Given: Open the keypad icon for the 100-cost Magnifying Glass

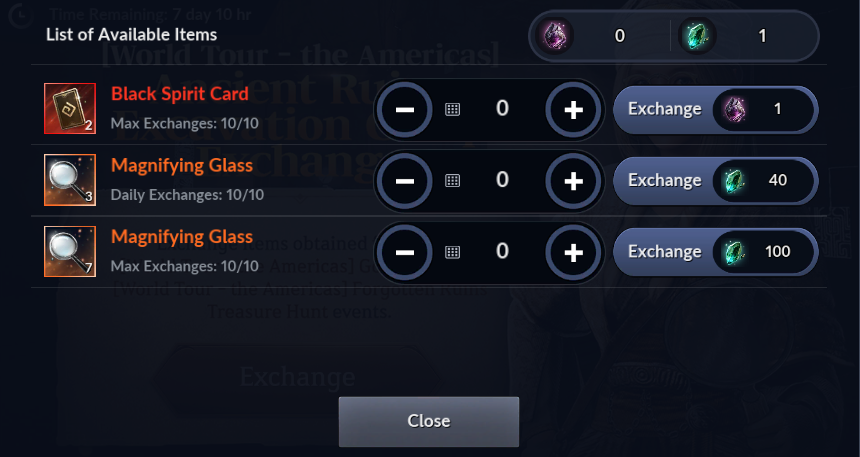Looking at the screenshot, I should (x=452, y=252).
